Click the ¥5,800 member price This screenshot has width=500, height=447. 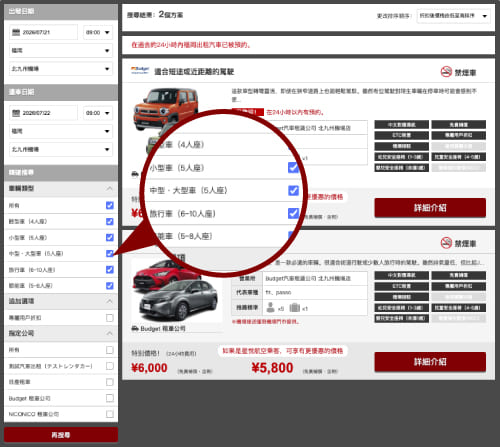(272, 368)
